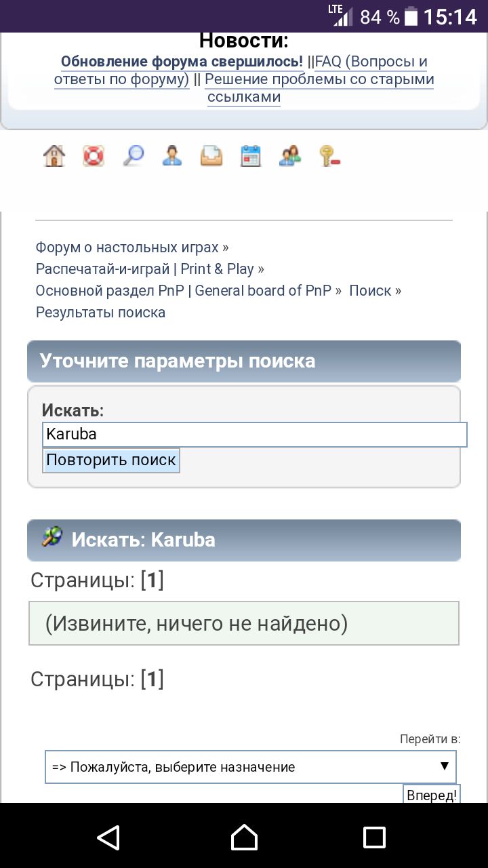Tap the Android back navigation button
Image resolution: width=488 pixels, height=868 pixels.
[x=108, y=837]
